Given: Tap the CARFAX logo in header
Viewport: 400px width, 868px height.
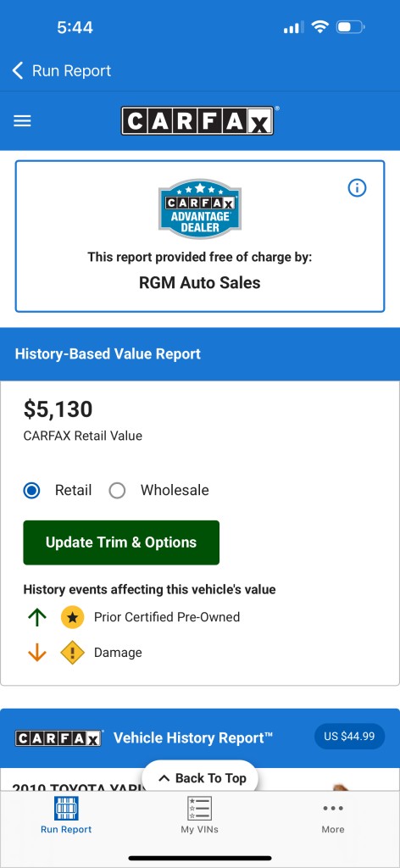Looking at the screenshot, I should (x=197, y=120).
